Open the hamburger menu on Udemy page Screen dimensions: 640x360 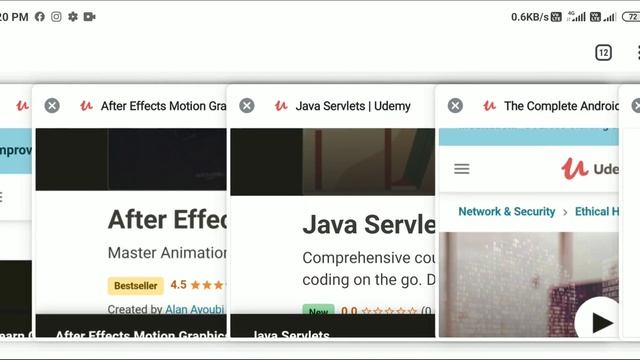tap(462, 169)
